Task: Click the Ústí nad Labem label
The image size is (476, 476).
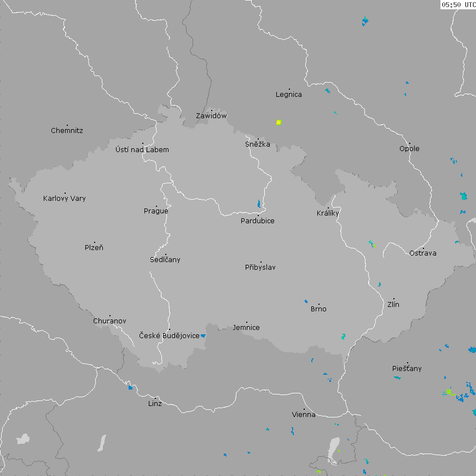Action: [142, 149]
